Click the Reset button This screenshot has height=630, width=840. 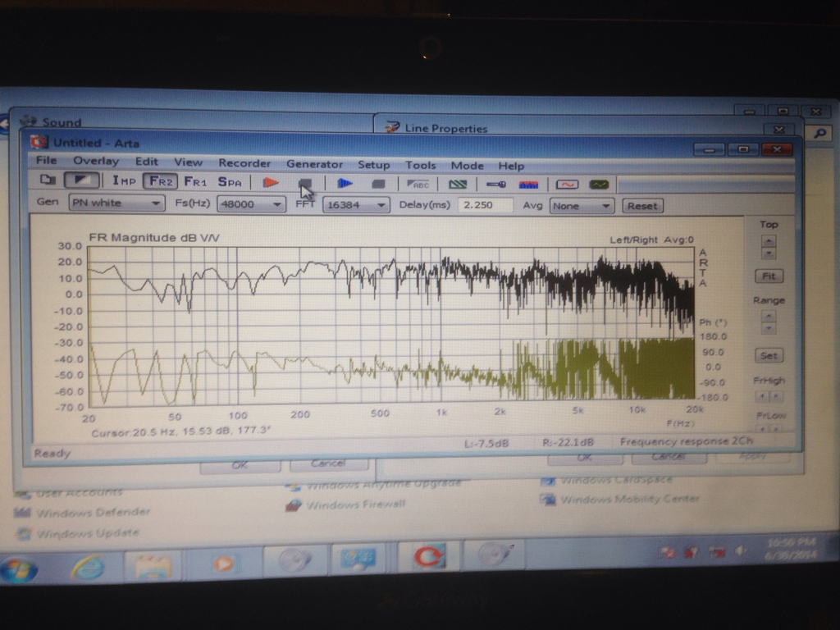coord(642,206)
